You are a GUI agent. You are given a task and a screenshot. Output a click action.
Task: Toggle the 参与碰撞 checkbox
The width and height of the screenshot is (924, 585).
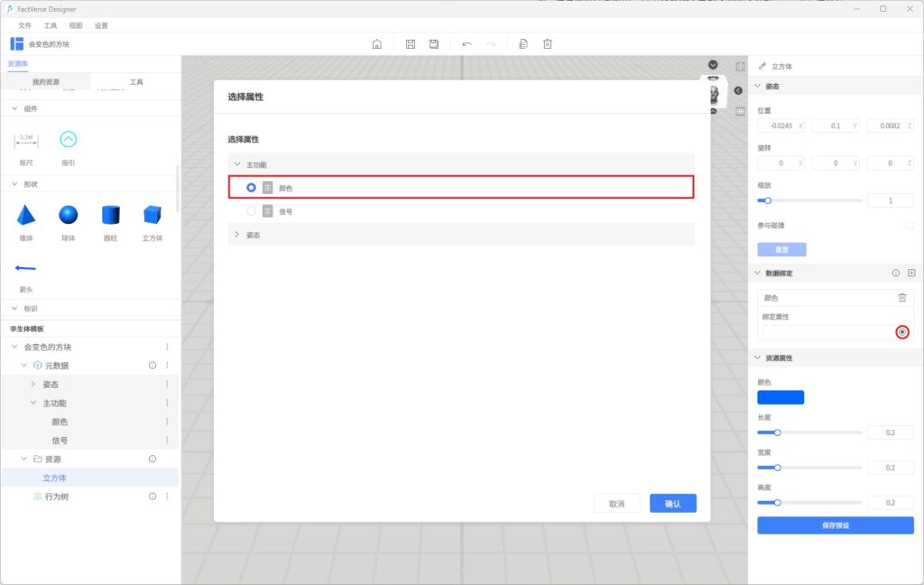[x=910, y=225]
